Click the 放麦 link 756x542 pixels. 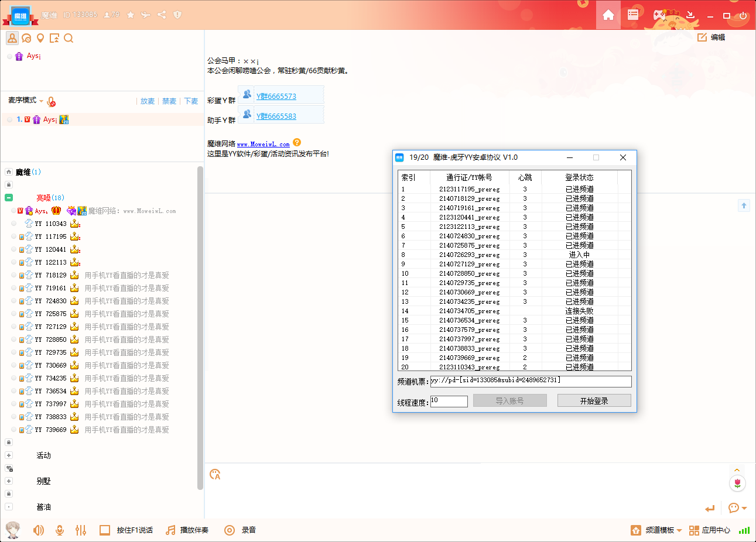148,101
